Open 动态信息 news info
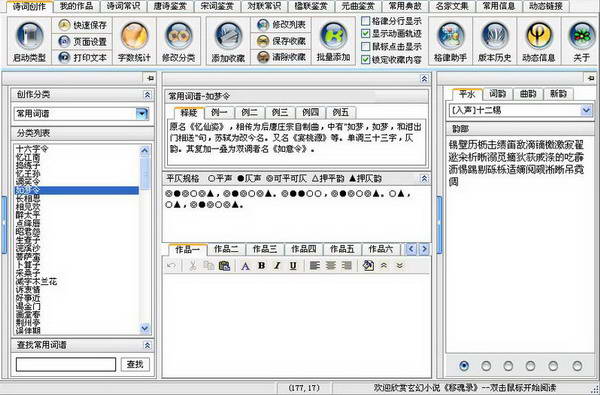 539,41
